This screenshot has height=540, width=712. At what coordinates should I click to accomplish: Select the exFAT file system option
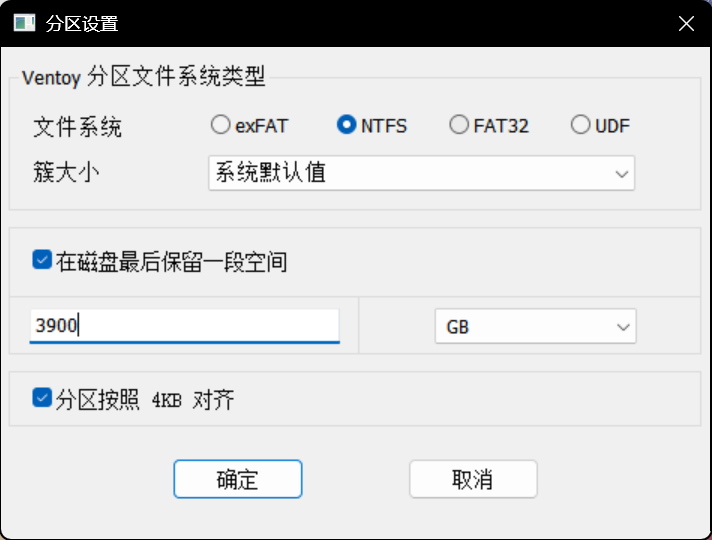pyautogui.click(x=220, y=125)
